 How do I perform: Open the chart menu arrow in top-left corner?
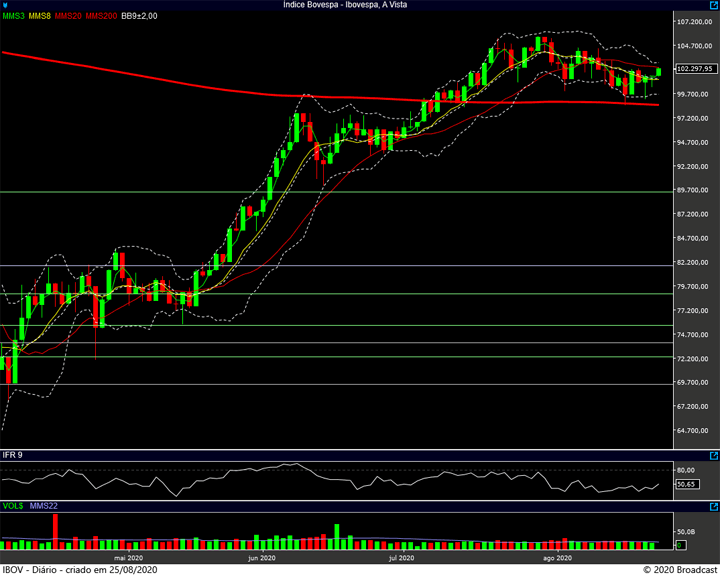(x=5, y=5)
